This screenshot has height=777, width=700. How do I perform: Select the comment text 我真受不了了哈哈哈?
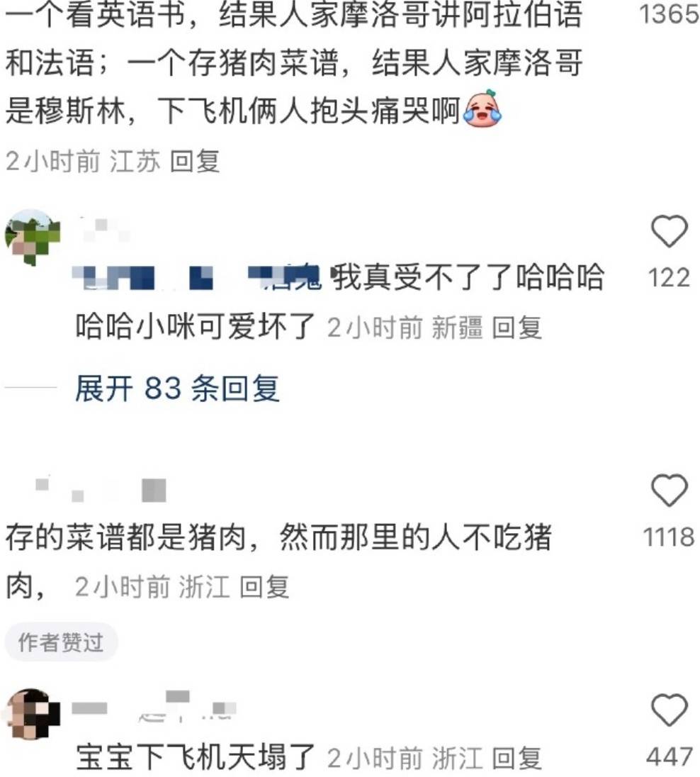click(468, 277)
